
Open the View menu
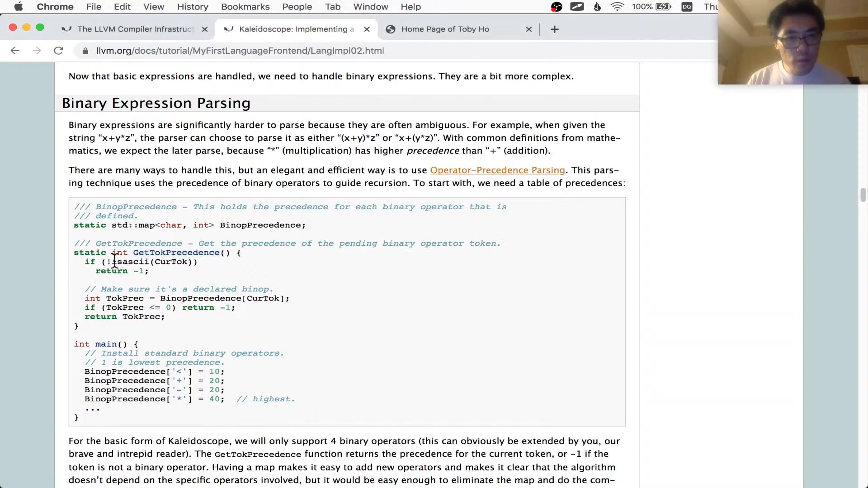pos(154,7)
